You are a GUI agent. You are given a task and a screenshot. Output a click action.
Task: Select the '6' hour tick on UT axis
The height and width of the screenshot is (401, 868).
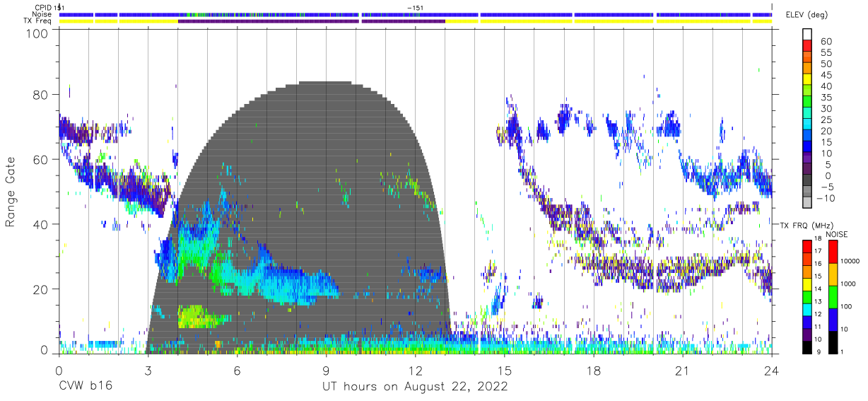pyautogui.click(x=237, y=370)
